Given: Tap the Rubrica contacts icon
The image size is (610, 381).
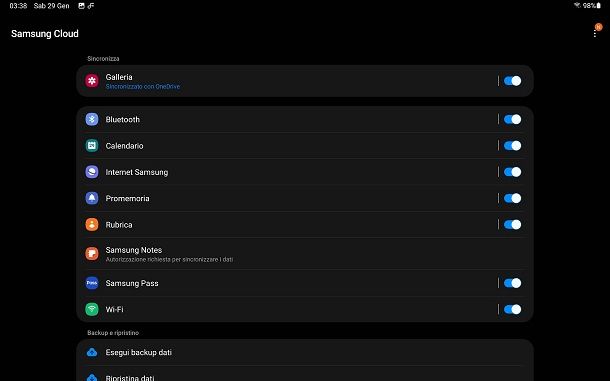Looking at the screenshot, I should pyautogui.click(x=92, y=225).
